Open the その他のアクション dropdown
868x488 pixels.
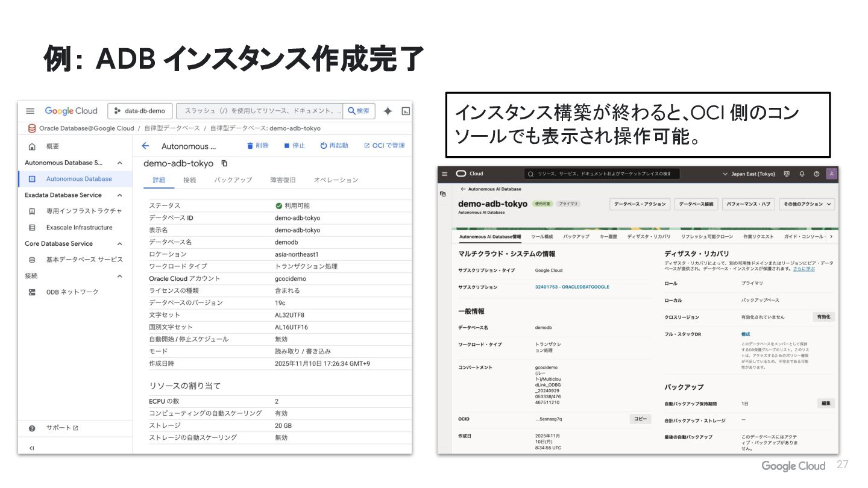click(807, 204)
